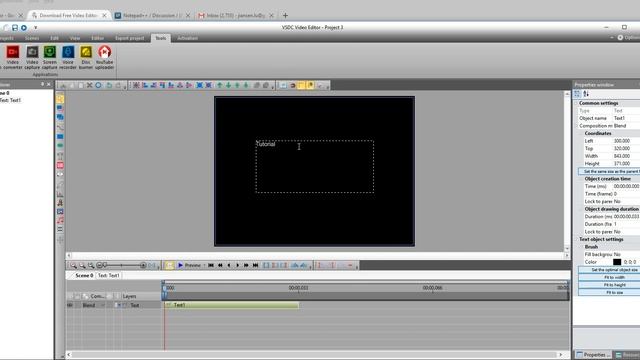The width and height of the screenshot is (640, 360).
Task: Open the Tools ribbon tab
Action: pos(161,38)
